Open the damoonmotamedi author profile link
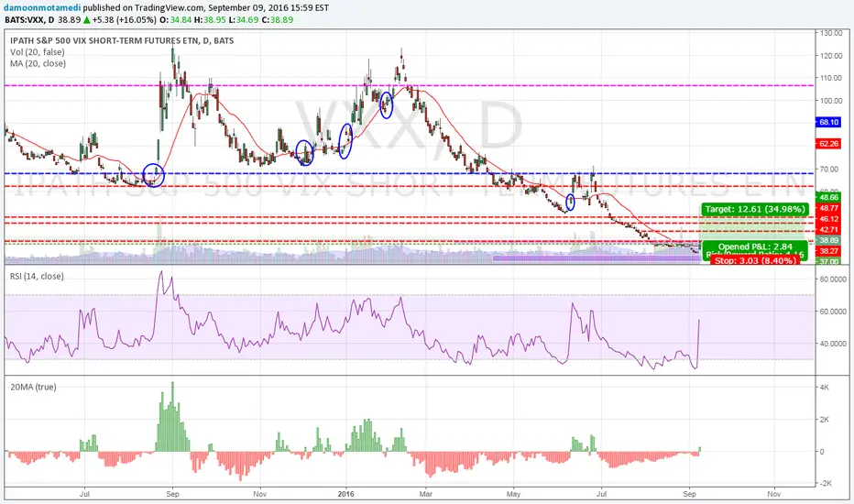This screenshot has width=854, height=504. coord(40,7)
